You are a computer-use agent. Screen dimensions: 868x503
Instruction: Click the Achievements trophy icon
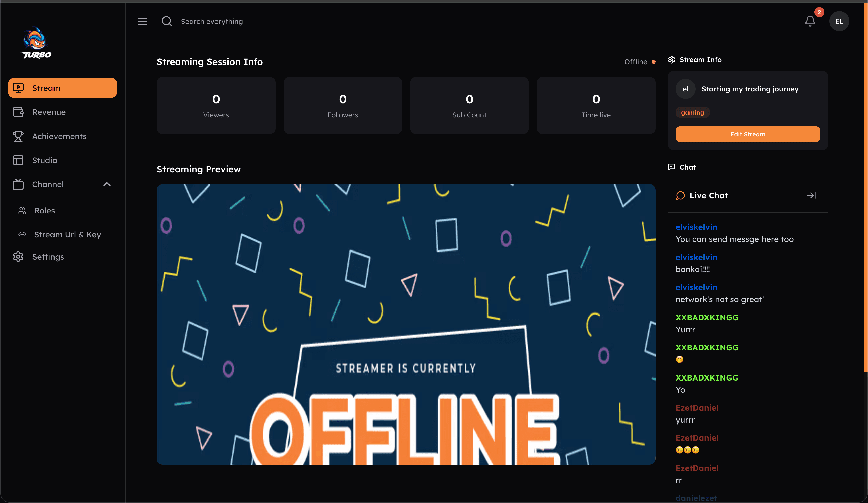18,136
